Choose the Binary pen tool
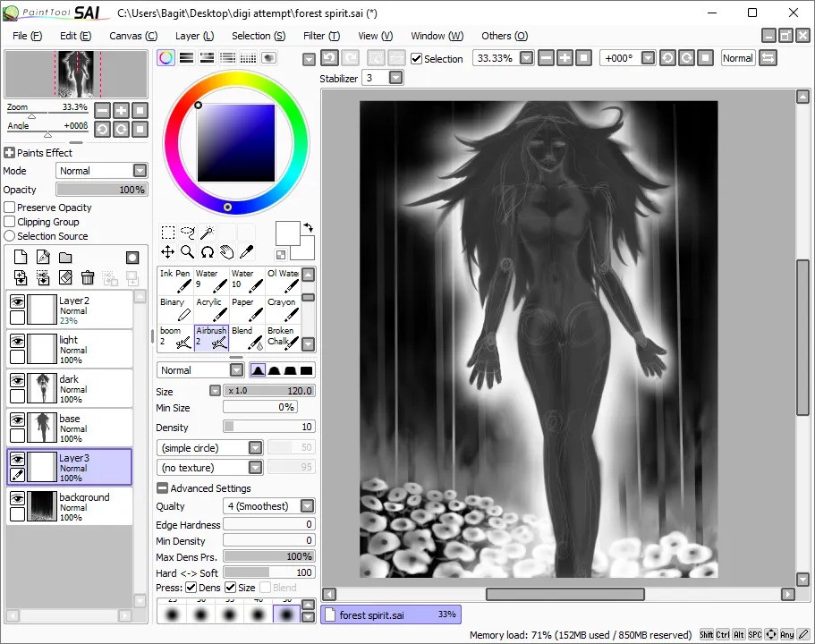This screenshot has width=815, height=644. click(x=175, y=309)
